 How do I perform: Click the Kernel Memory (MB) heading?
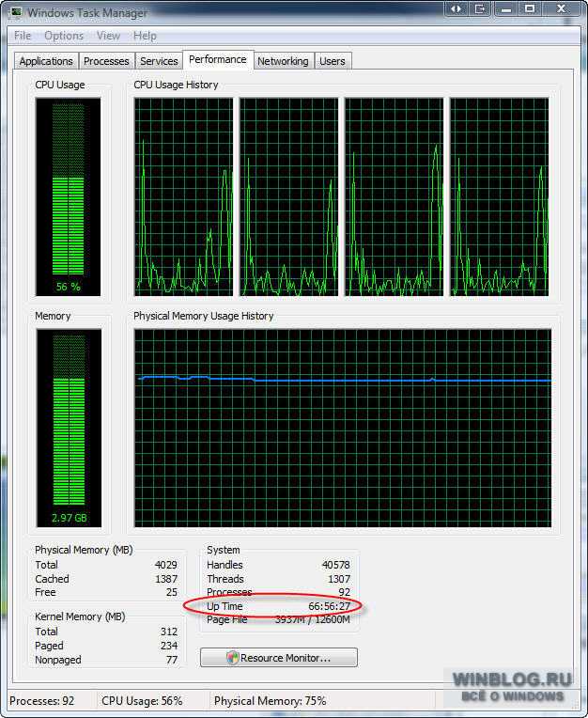click(x=80, y=617)
